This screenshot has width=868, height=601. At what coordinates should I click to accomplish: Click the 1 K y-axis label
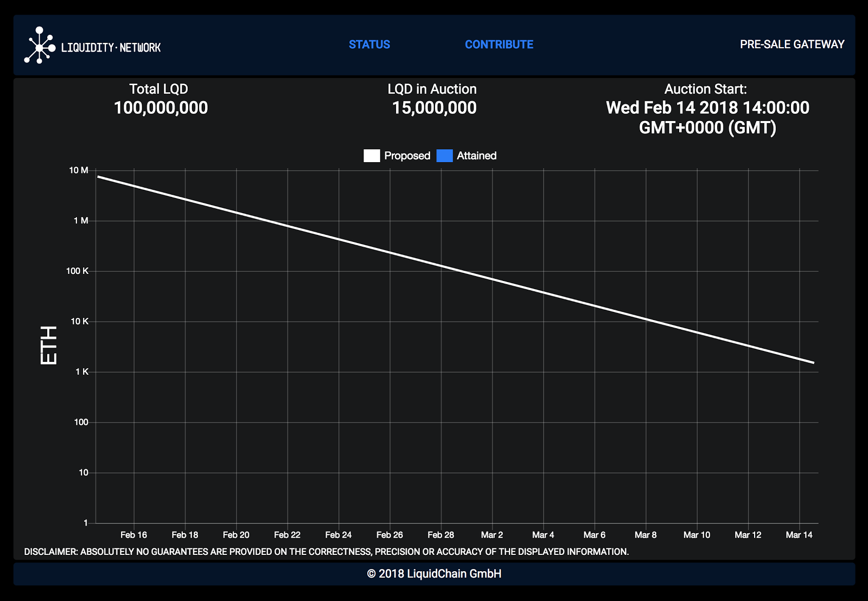82,372
